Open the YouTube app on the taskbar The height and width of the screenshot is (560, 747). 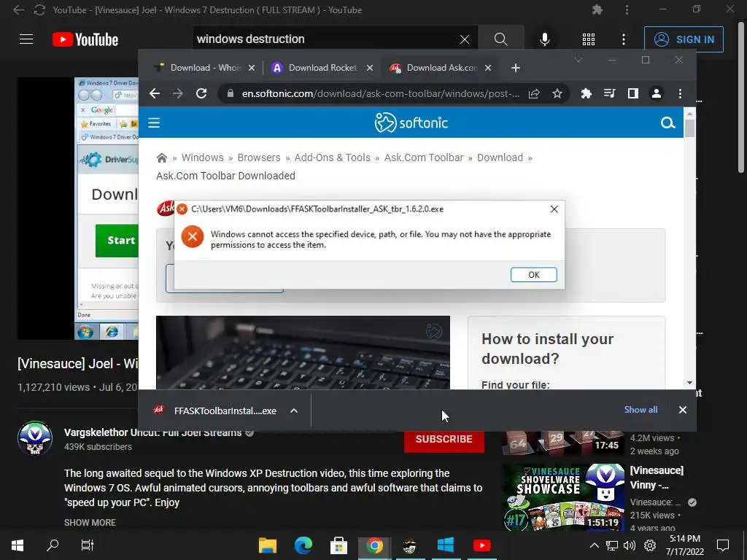tap(481, 545)
